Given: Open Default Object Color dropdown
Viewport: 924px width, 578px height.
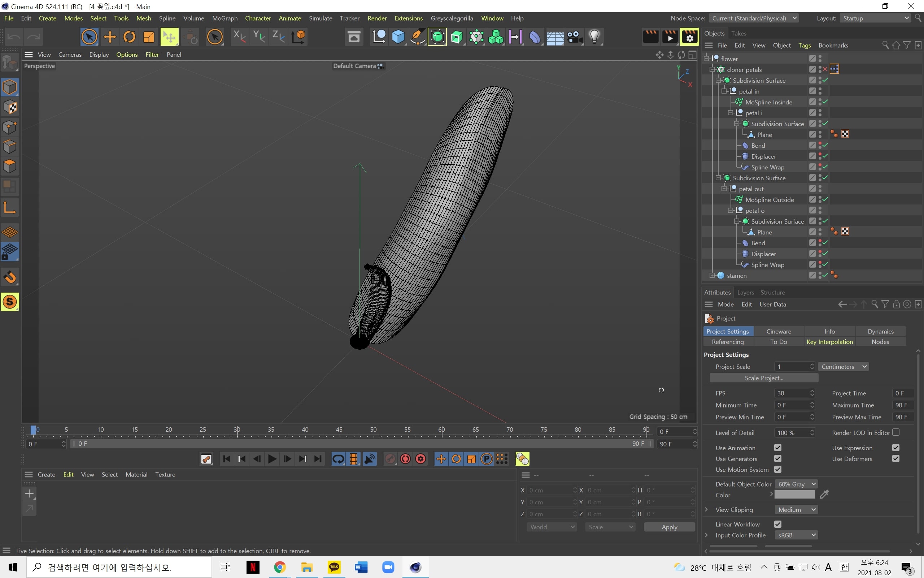Looking at the screenshot, I should click(x=796, y=484).
